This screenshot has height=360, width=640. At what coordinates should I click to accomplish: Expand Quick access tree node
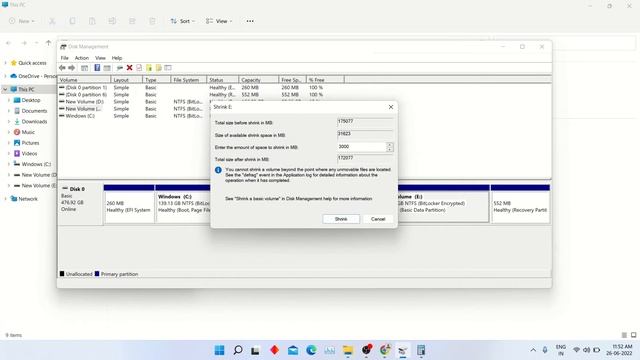pos(5,63)
